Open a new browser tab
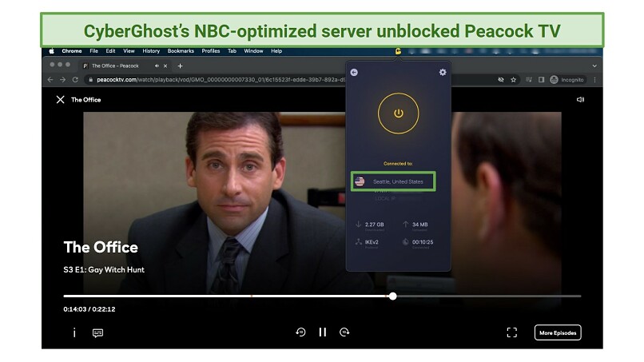 180,66
